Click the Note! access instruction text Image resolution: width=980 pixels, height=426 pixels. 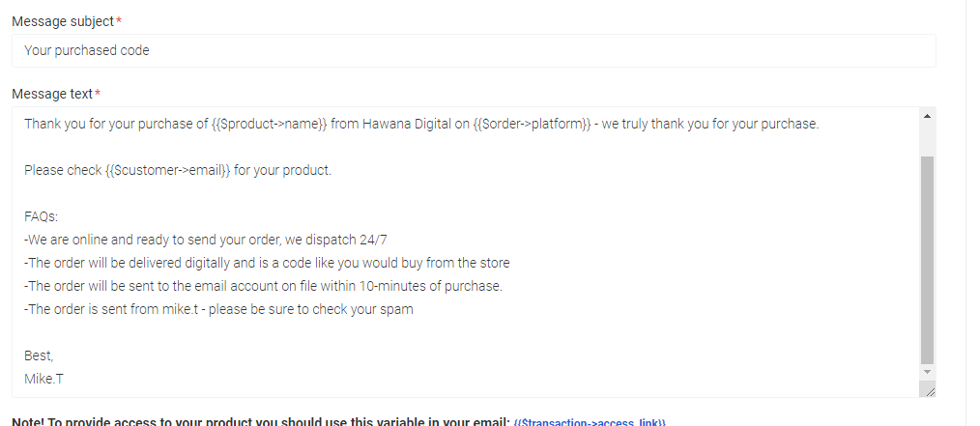pos(261,422)
